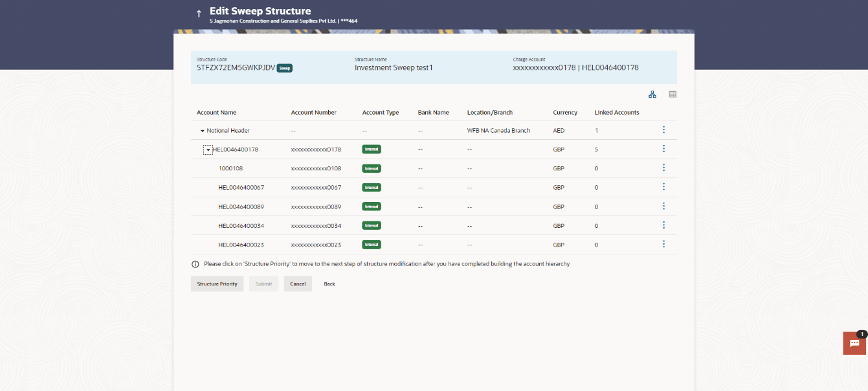Screen dimensions: 868x391
Task: Click the Linked Accounts column header
Action: coord(617,112)
